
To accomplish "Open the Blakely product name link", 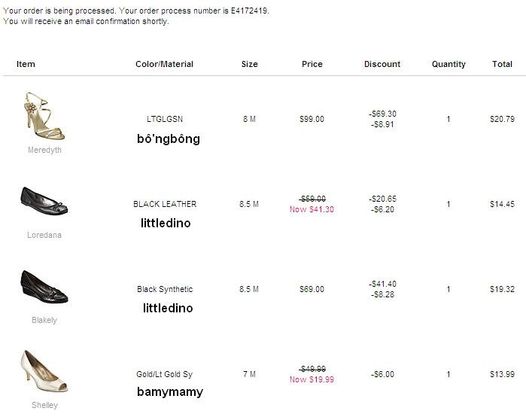I will pos(44,321).
